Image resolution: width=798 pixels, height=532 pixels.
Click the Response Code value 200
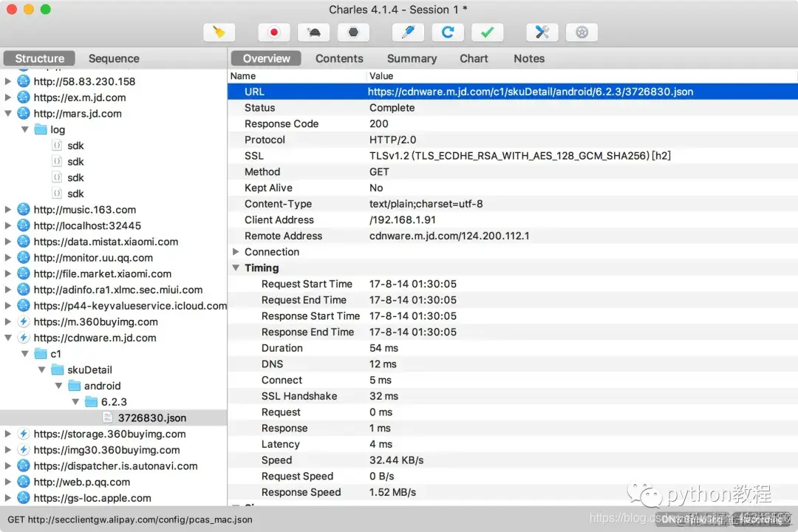[378, 123]
